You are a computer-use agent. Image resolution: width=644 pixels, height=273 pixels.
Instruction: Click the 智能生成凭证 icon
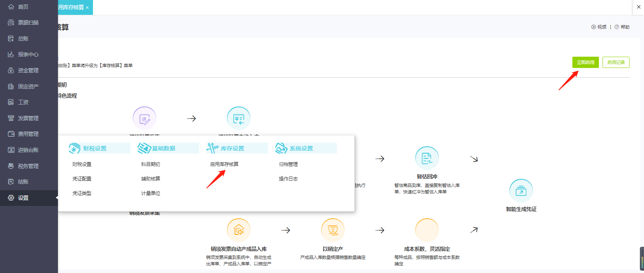521,191
